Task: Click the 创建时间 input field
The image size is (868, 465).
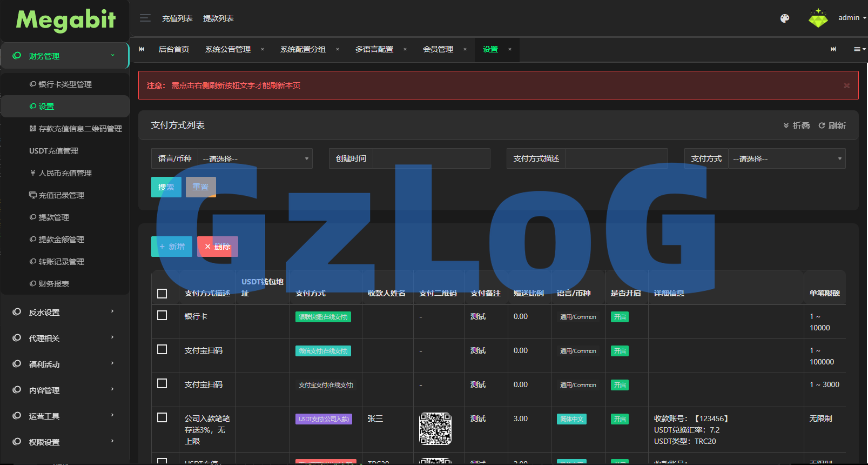Action: (431, 159)
